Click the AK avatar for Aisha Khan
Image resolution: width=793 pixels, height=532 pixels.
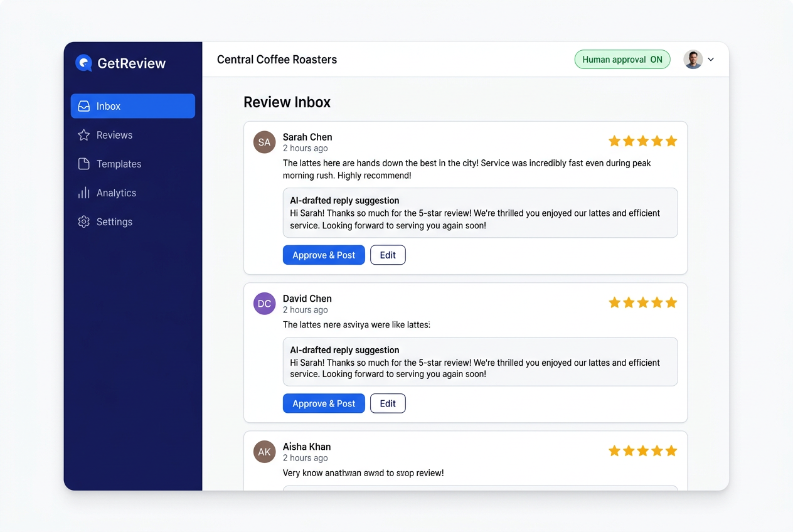pyautogui.click(x=264, y=452)
